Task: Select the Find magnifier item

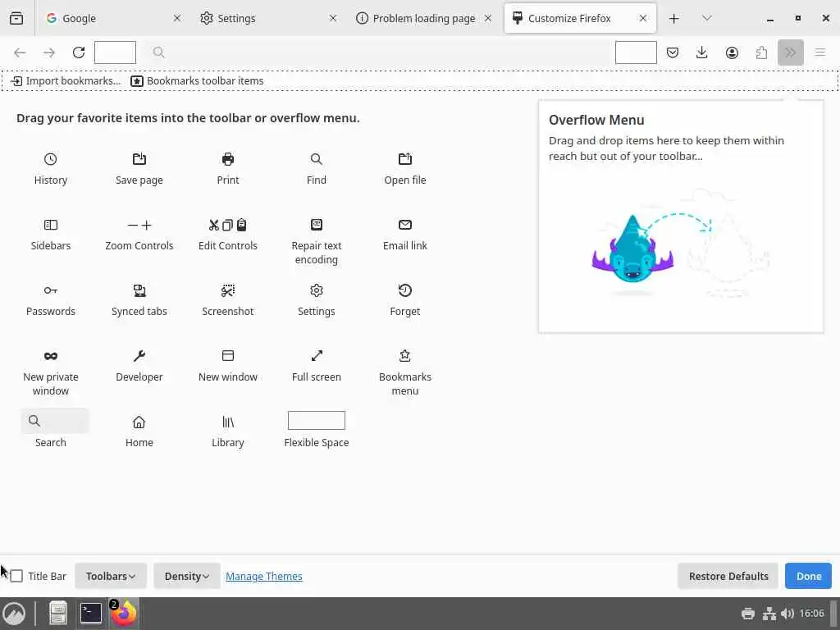Action: tap(317, 159)
